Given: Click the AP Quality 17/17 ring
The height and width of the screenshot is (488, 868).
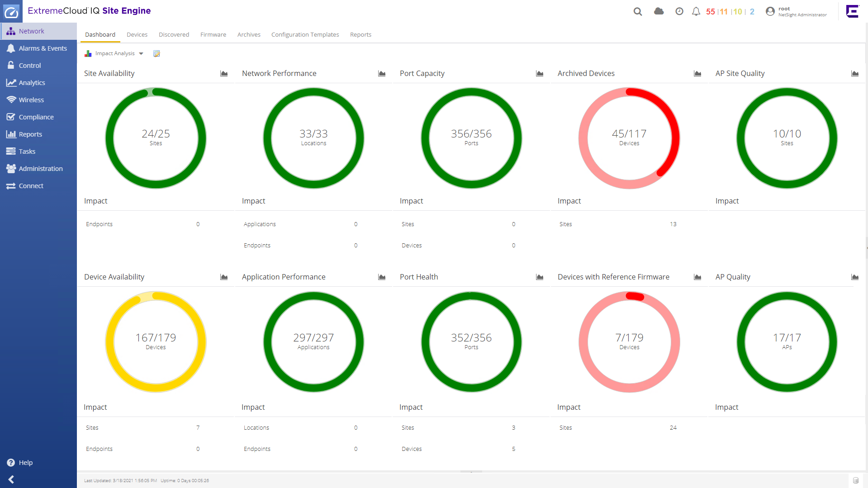Looking at the screenshot, I should (787, 342).
